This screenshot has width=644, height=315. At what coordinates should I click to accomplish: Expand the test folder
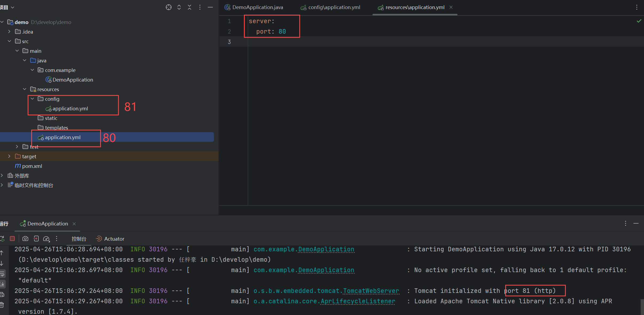click(17, 147)
